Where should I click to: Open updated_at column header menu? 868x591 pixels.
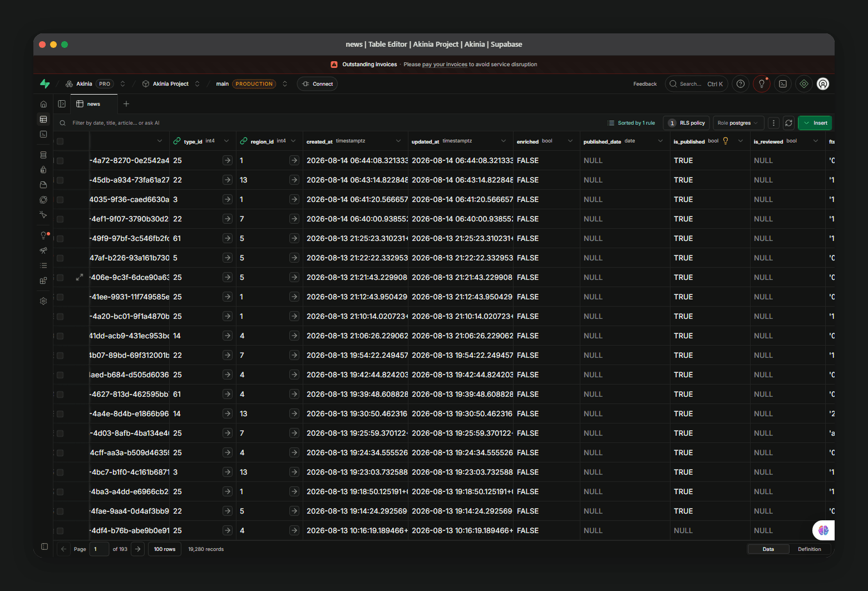(504, 141)
